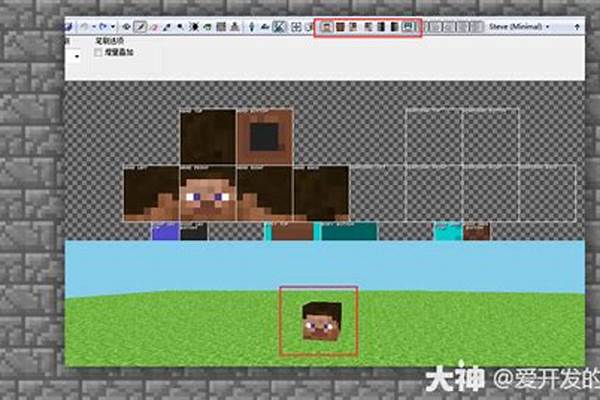Open the dropdown arrow in options panel

[77, 56]
